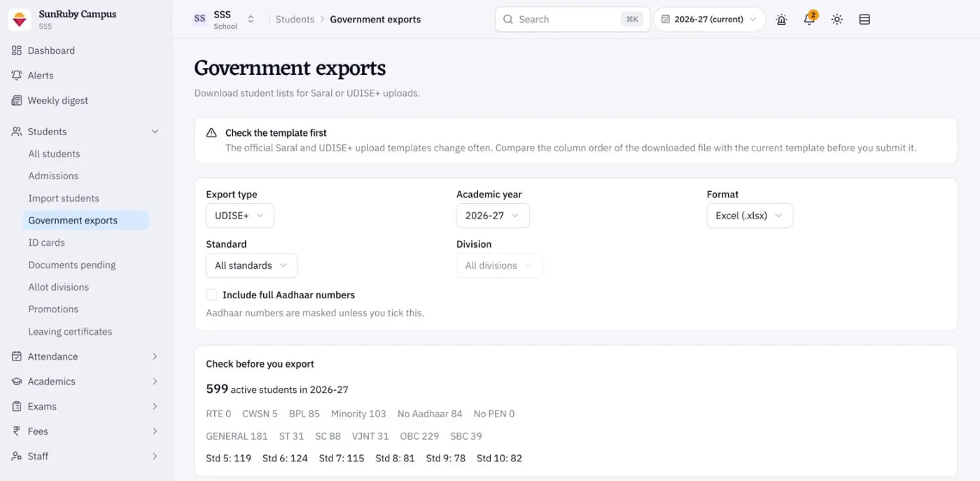Screen dimensions: 980x481
Task: Open the Standard All standards dropdown
Action: 251,265
